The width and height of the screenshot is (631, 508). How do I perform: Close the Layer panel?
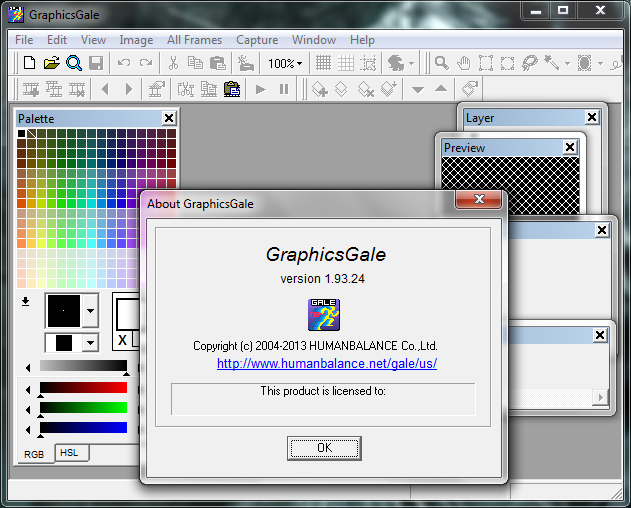click(592, 118)
